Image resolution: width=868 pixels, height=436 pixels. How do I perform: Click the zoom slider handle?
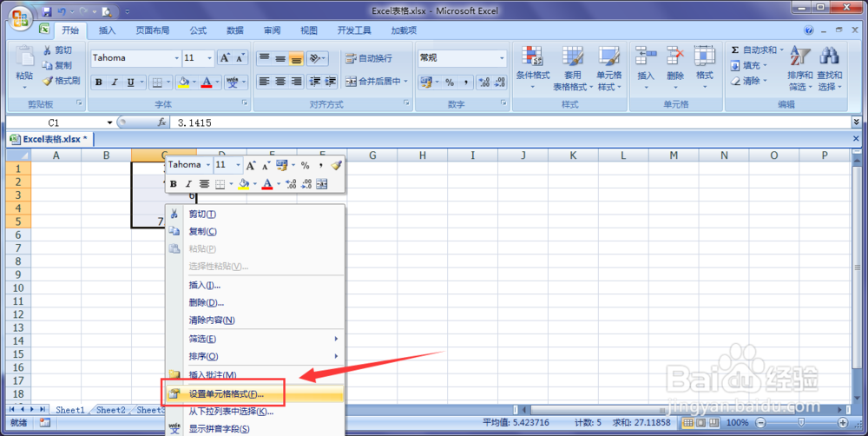pos(801,423)
